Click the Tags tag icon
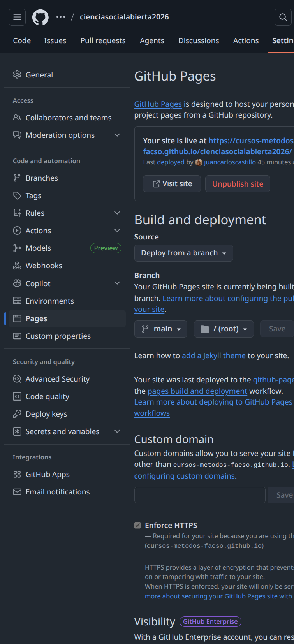Screen dimensions: 294x644 [17, 195]
